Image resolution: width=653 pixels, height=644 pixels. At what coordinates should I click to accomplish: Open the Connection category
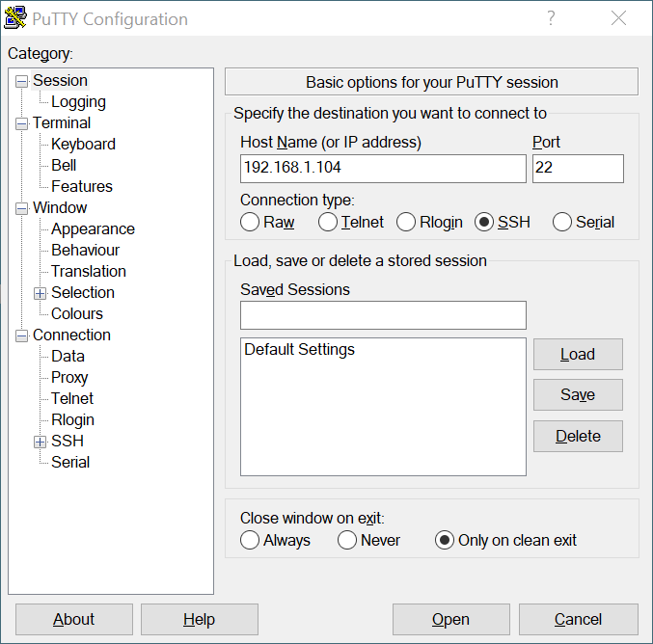(71, 335)
